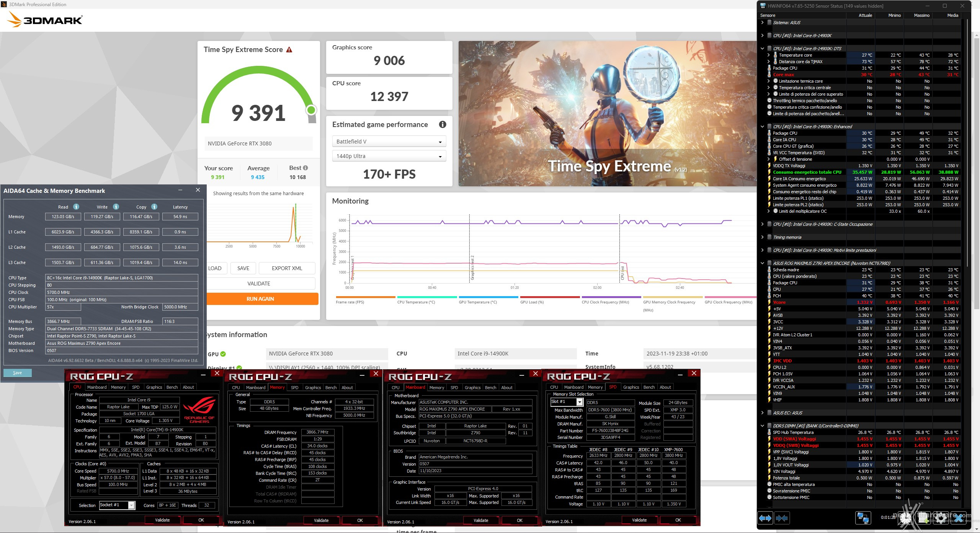The height and width of the screenshot is (533, 980).
Task: Expand Timing memoria group in HWiNFO
Action: 763,237
